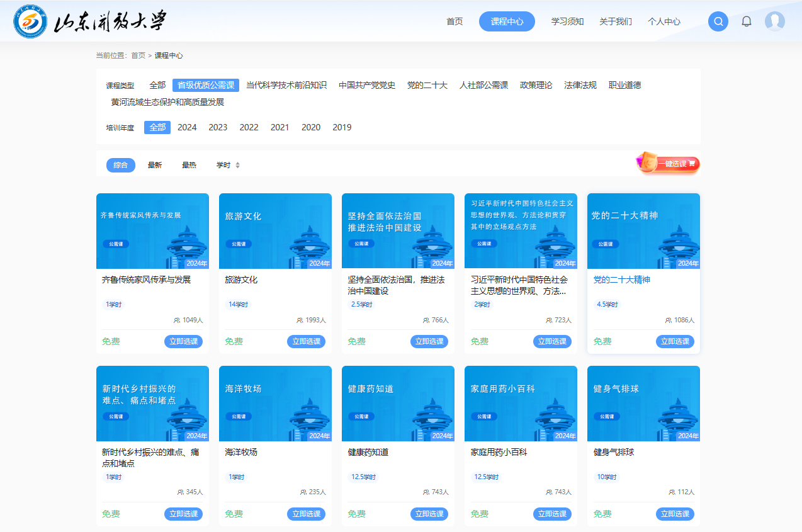The height and width of the screenshot is (532, 802).
Task: Click the 4.5学时 tag
Action: (x=607, y=305)
